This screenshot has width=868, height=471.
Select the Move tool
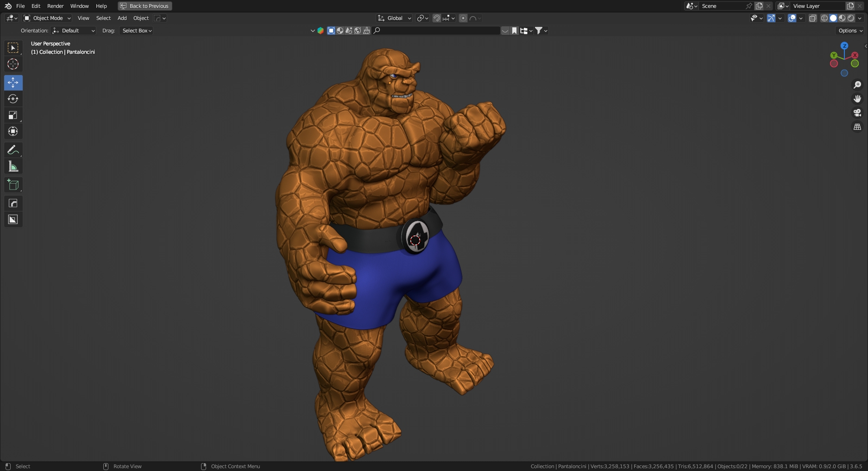(13, 83)
